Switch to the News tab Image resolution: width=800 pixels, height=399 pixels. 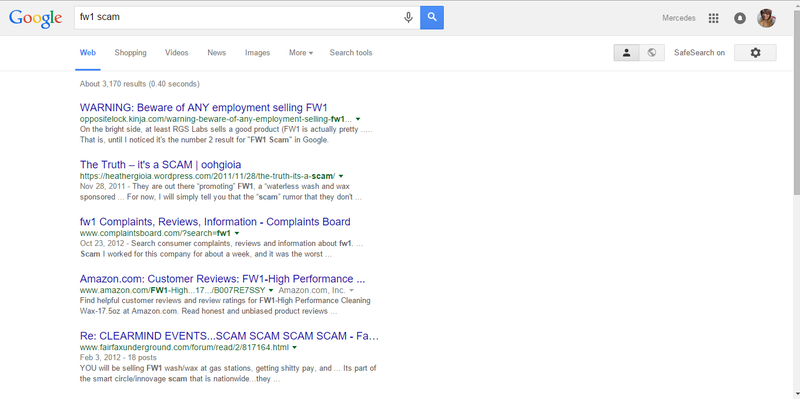(x=216, y=53)
